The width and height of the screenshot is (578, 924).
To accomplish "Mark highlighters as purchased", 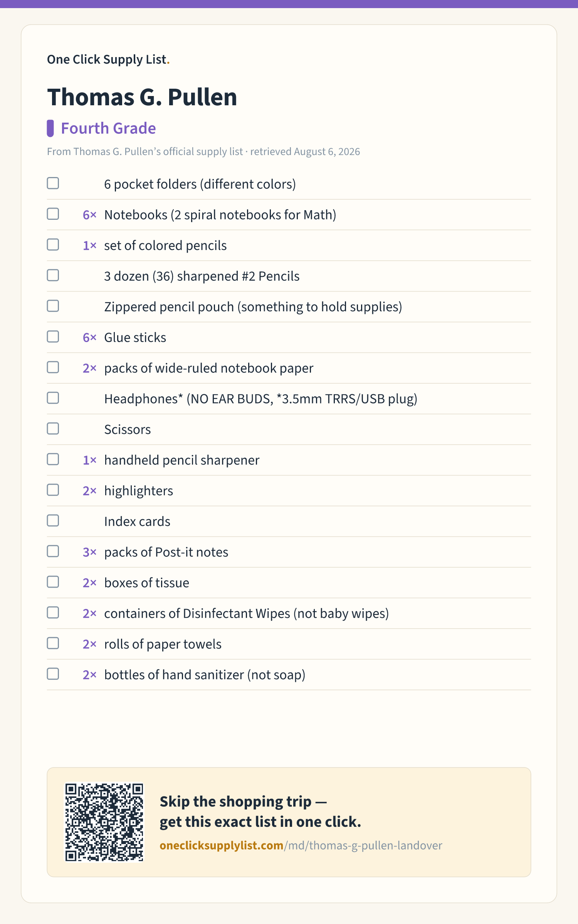I will click(x=53, y=490).
